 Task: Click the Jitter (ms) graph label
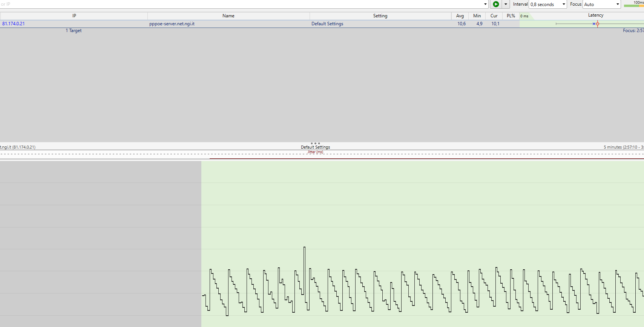[315, 152]
